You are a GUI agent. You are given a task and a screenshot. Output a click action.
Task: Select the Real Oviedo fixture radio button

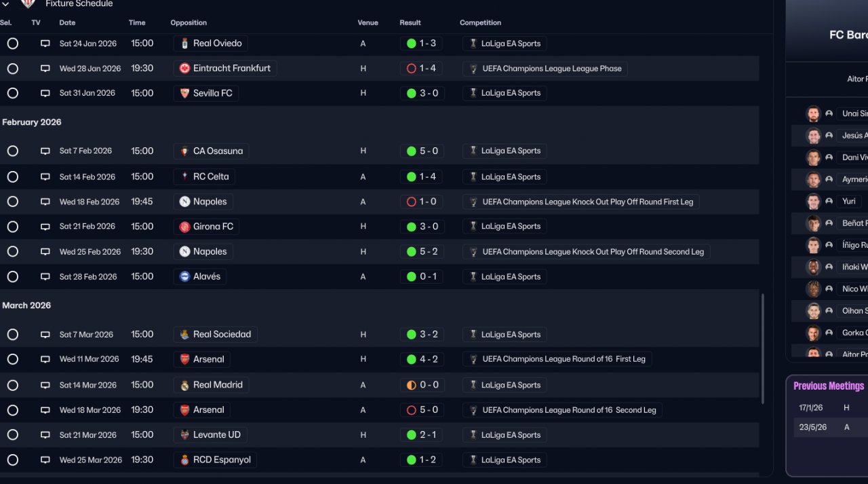point(12,43)
